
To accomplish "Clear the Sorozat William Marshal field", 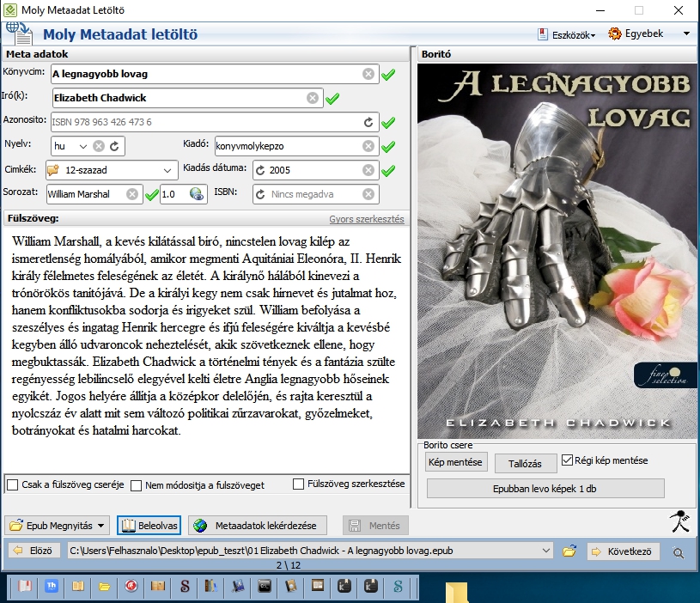I will pos(132,194).
